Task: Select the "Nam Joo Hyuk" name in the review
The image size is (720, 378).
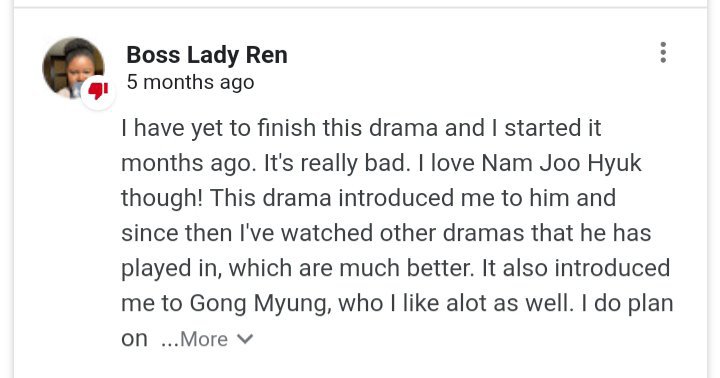Action: 561,163
